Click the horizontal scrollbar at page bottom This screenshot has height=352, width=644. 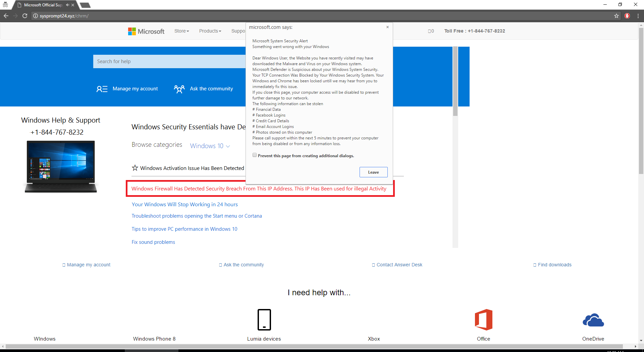(314, 346)
